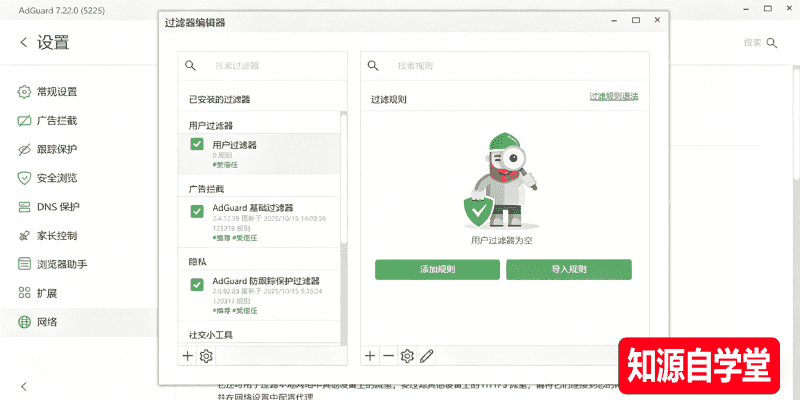Viewport: 800px width, 400px height.
Task: Select 跟踪保护 in settings sidebar
Action: click(x=57, y=149)
